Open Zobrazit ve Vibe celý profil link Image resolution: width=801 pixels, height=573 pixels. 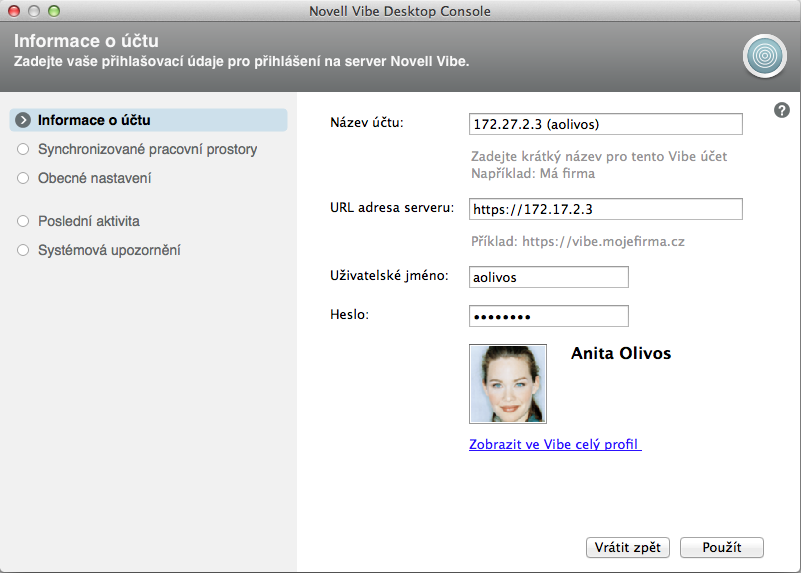(555, 444)
